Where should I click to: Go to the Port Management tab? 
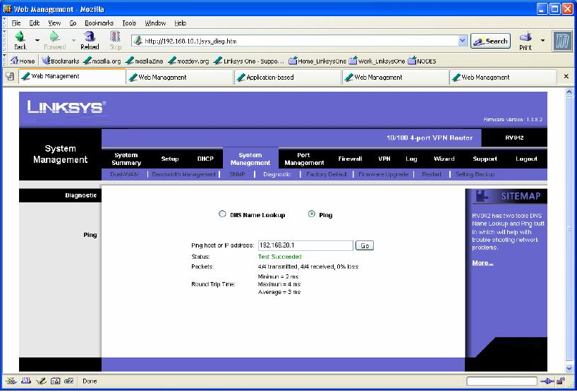pyautogui.click(x=304, y=159)
